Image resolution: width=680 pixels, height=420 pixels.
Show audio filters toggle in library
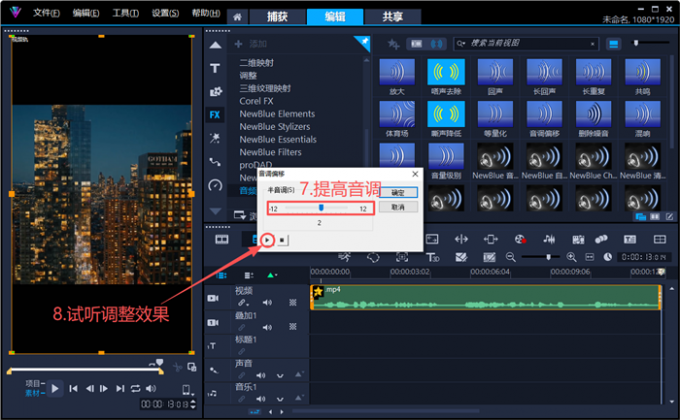tap(437, 44)
